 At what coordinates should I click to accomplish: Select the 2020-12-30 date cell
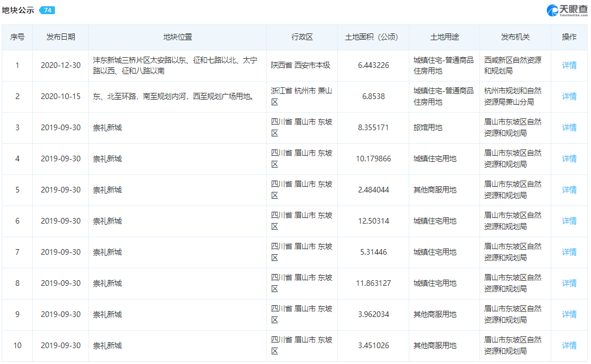click(61, 65)
